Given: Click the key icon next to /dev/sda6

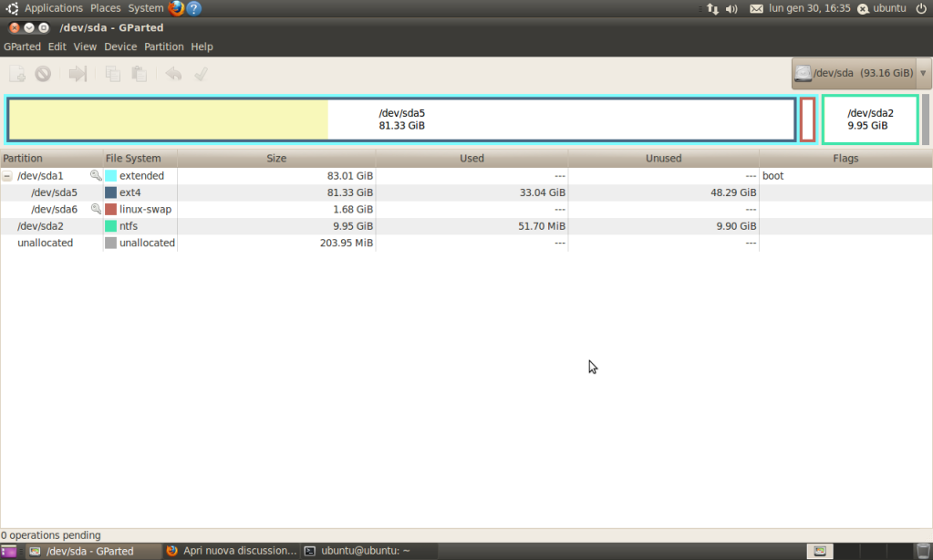Looking at the screenshot, I should (95, 209).
